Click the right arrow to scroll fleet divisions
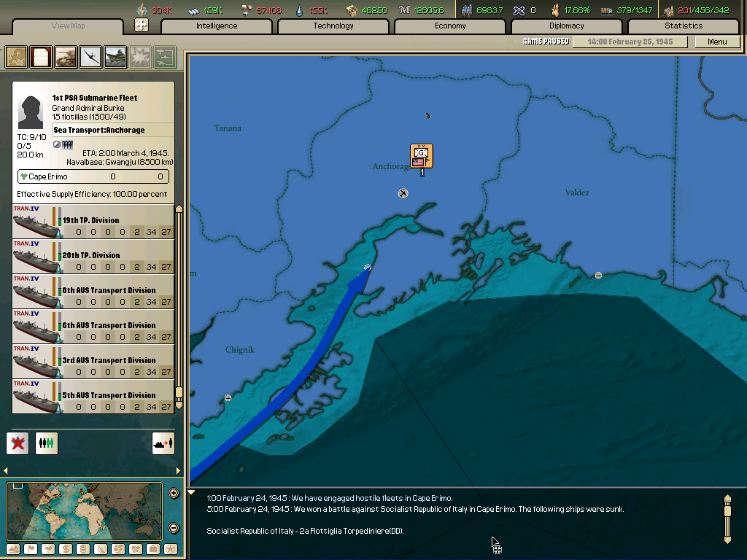This screenshot has height=560, width=747. click(177, 471)
